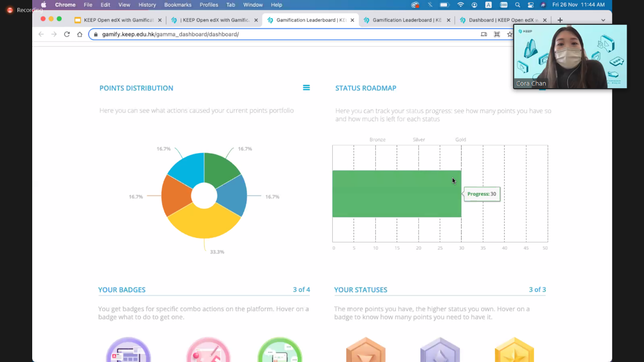Open the Help menu
Screen dimensions: 644x362
(x=277, y=5)
